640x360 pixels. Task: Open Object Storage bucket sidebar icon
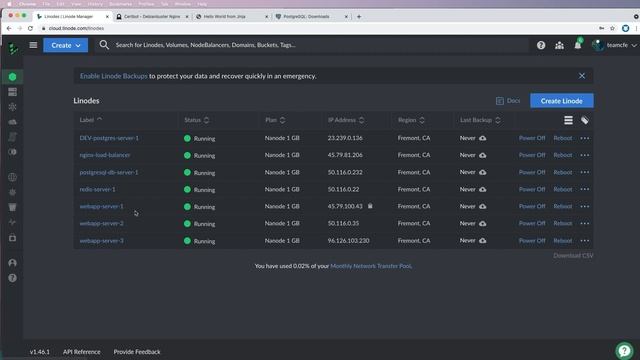point(12,207)
